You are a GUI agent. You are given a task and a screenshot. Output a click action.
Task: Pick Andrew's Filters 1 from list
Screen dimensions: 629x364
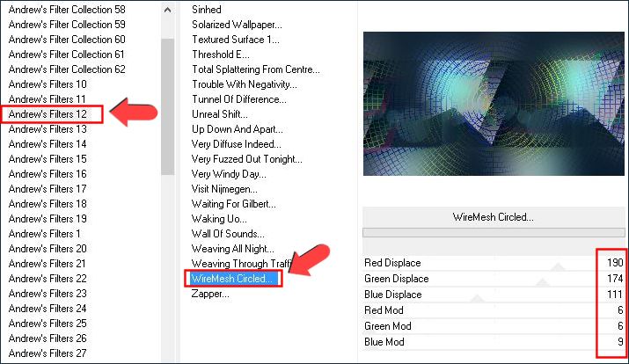(x=44, y=234)
